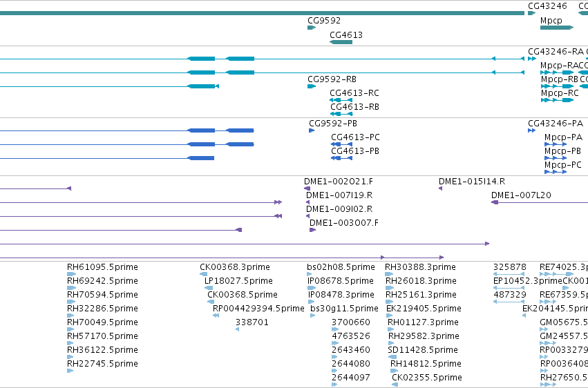Select the Mpcp gene label

pyautogui.click(x=551, y=21)
